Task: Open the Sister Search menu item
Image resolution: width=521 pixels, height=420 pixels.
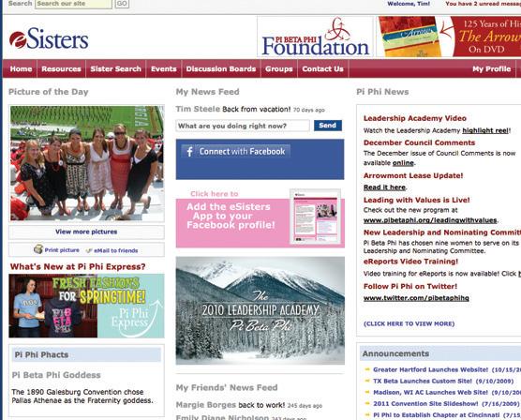Action: (115, 68)
